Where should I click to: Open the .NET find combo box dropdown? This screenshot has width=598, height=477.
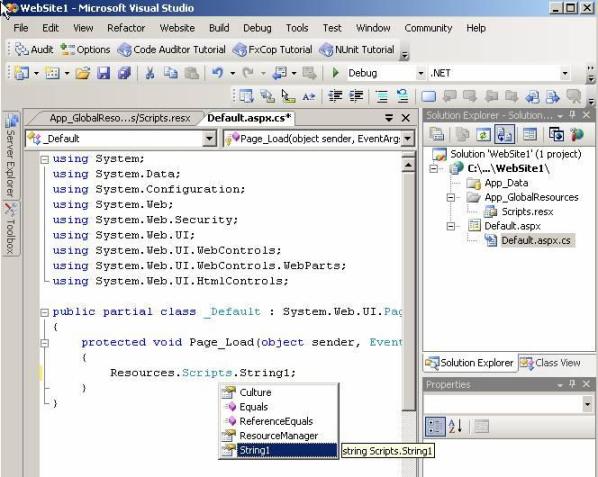tap(565, 73)
